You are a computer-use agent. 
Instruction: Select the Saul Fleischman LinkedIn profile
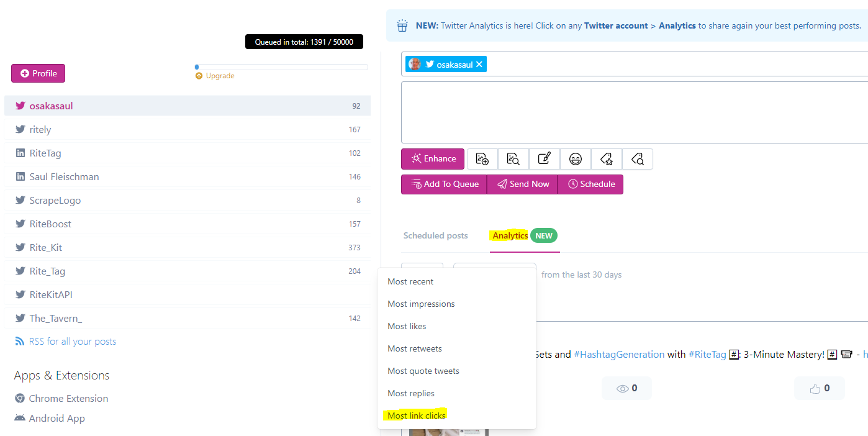click(x=188, y=176)
